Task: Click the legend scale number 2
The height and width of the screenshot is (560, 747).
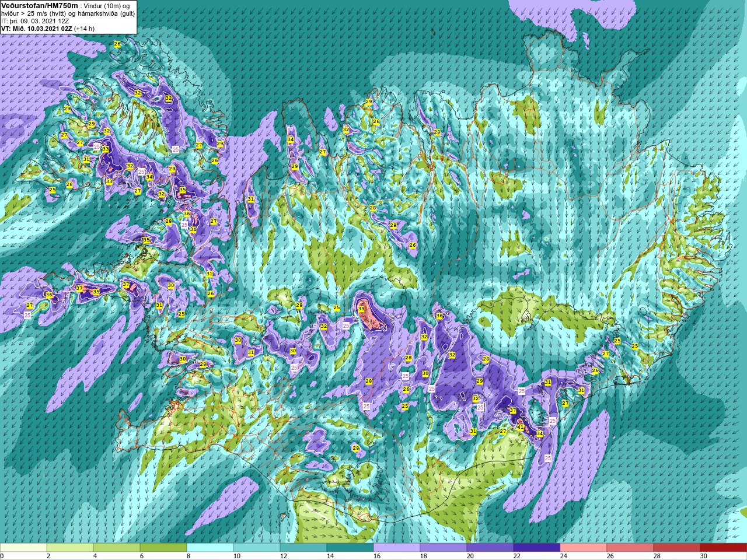Action: [x=48, y=556]
